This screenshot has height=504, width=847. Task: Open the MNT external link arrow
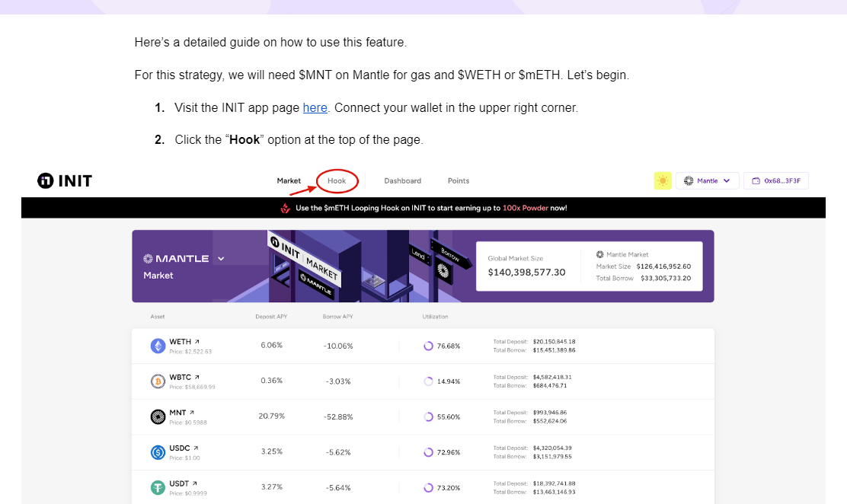click(x=192, y=412)
